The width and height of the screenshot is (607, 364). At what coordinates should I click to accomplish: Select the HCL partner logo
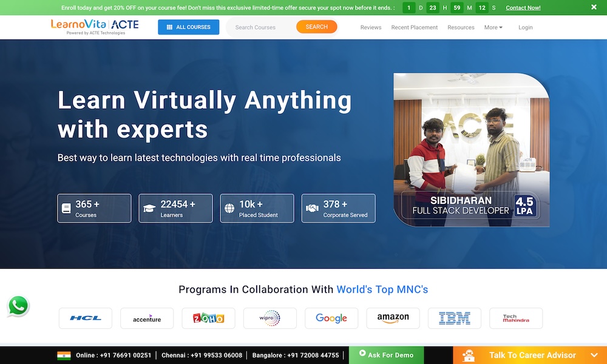(86, 318)
